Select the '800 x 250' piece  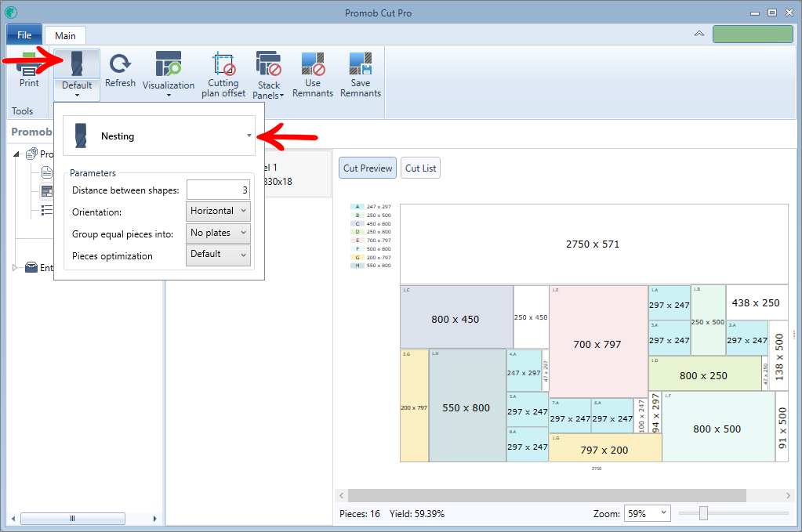coord(705,374)
